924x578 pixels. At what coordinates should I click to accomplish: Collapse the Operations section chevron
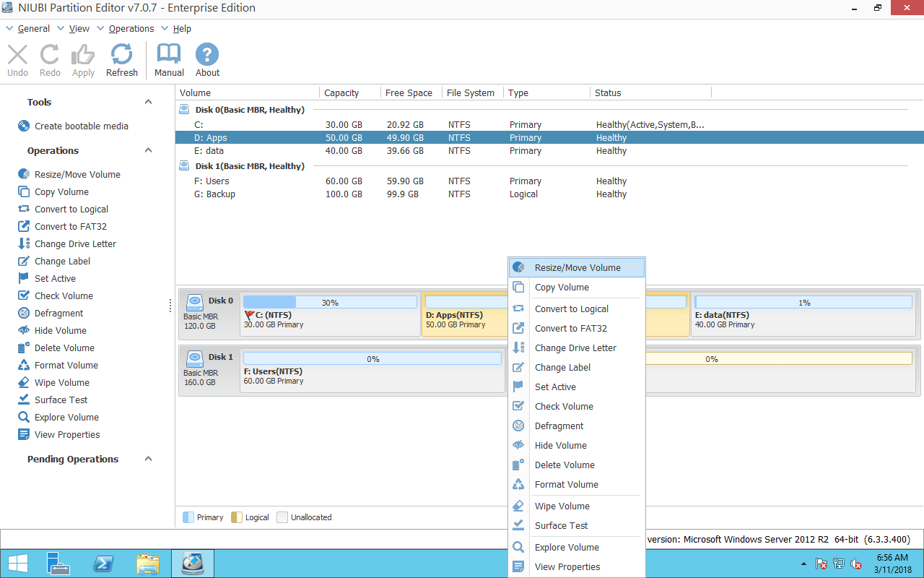(x=149, y=150)
